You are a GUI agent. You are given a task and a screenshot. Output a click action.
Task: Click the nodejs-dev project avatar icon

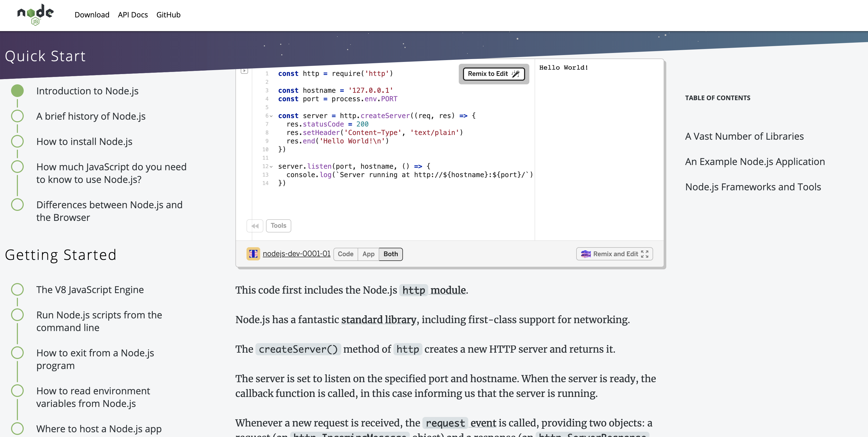[x=253, y=254]
